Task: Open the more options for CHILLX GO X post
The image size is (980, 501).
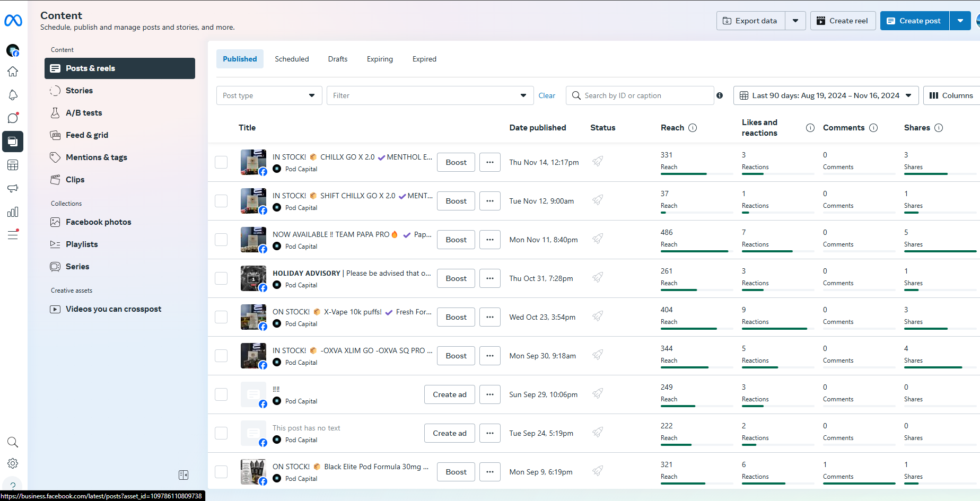Action: [490, 162]
